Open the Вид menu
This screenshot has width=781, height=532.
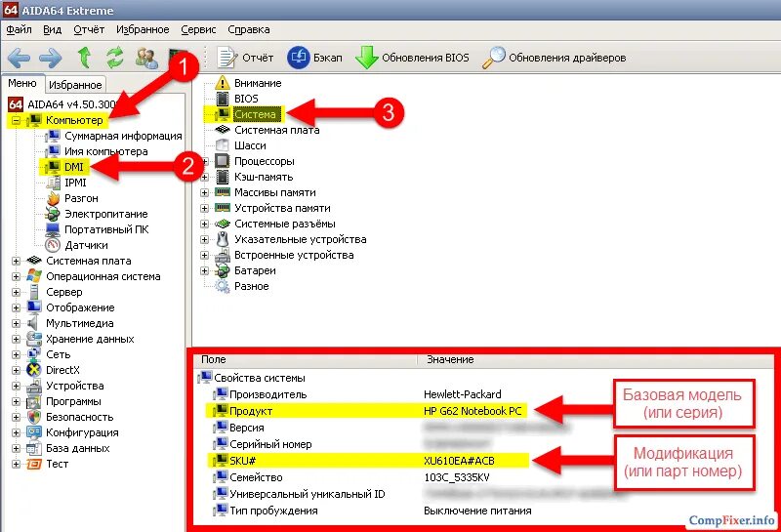[53, 30]
